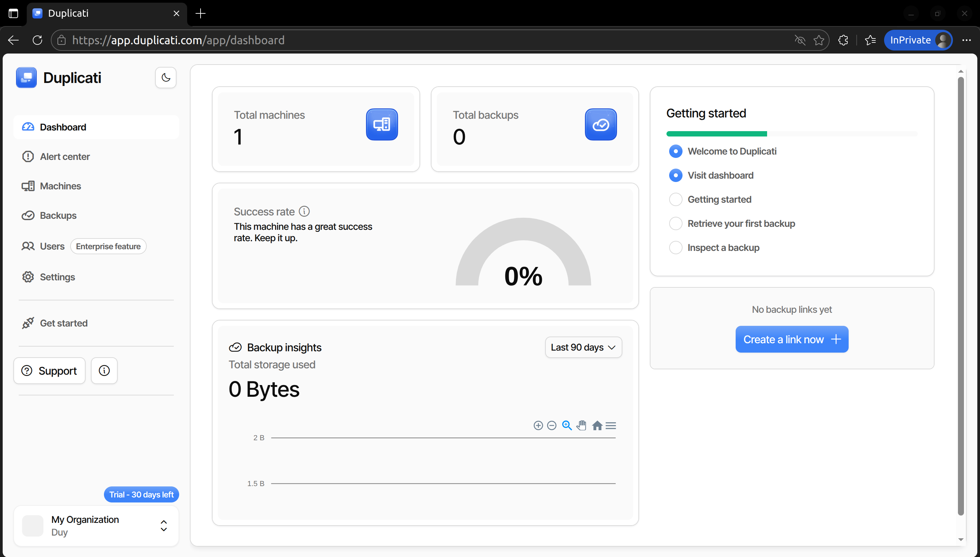The height and width of the screenshot is (557, 980).
Task: Select the Retrieve your first backup step
Action: tap(676, 223)
